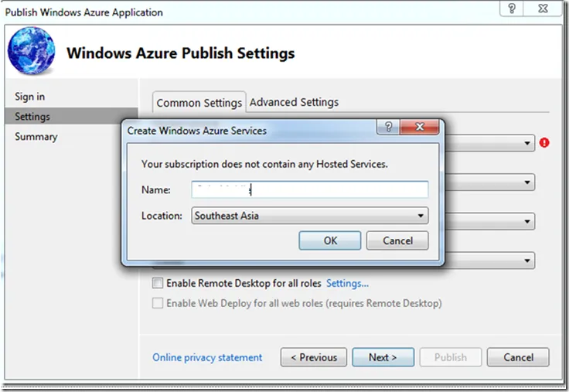The image size is (569, 392).
Task: Expand the fourth settings dropdown above Remote Desktop
Action: tap(527, 261)
